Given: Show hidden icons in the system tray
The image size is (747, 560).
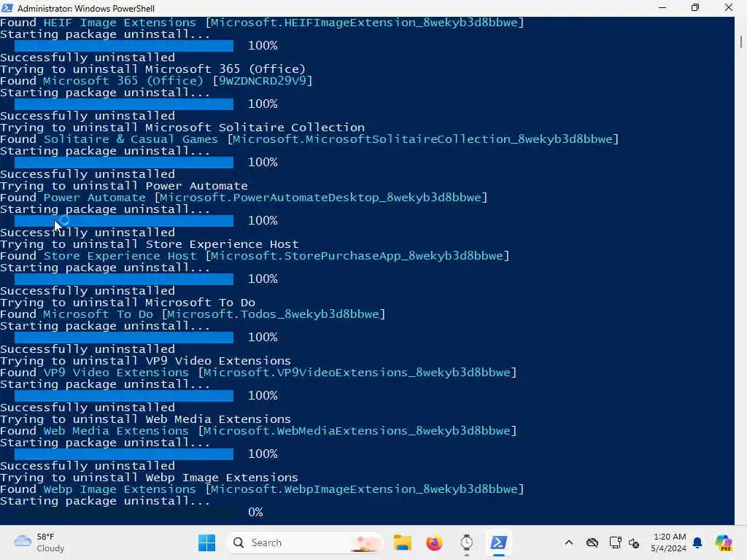Looking at the screenshot, I should click(569, 542).
